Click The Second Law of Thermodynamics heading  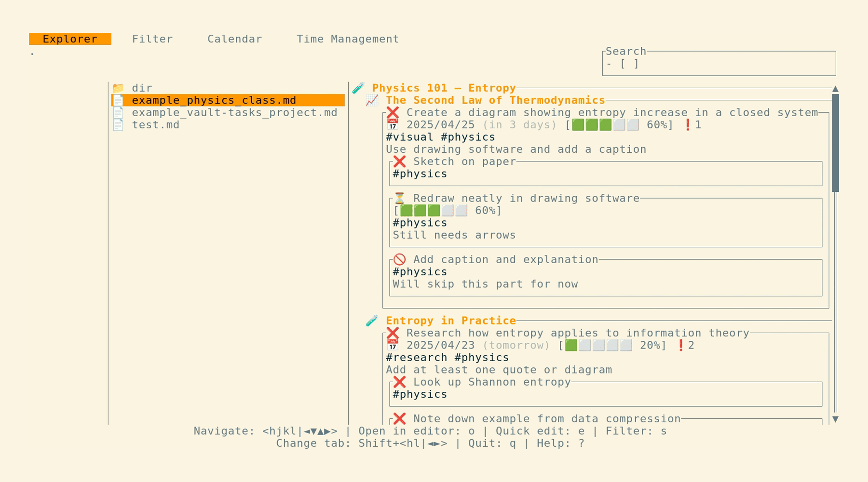[x=495, y=100]
